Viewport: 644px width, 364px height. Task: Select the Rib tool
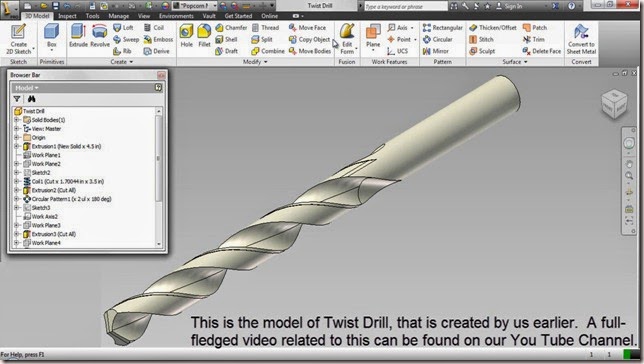122,51
